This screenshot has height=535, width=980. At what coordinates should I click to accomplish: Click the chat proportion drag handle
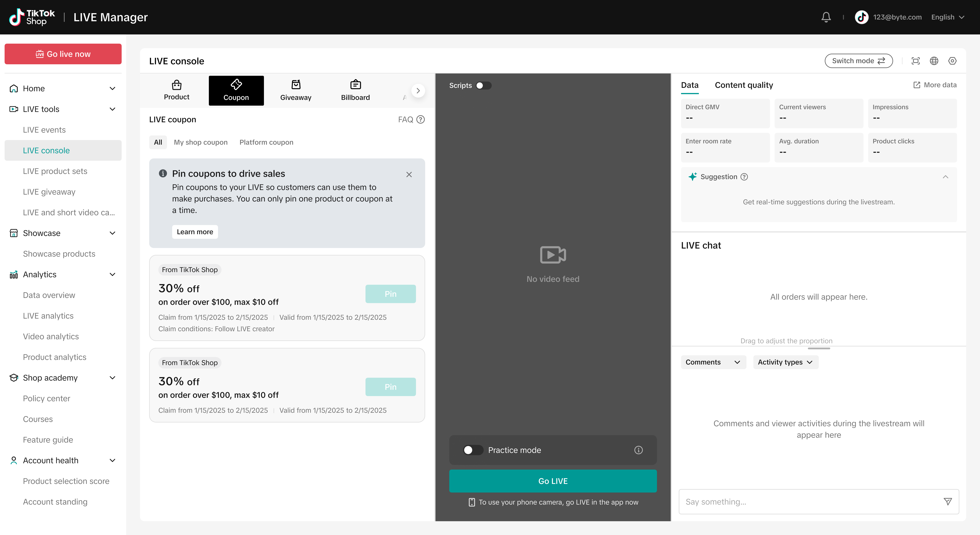[819, 348]
